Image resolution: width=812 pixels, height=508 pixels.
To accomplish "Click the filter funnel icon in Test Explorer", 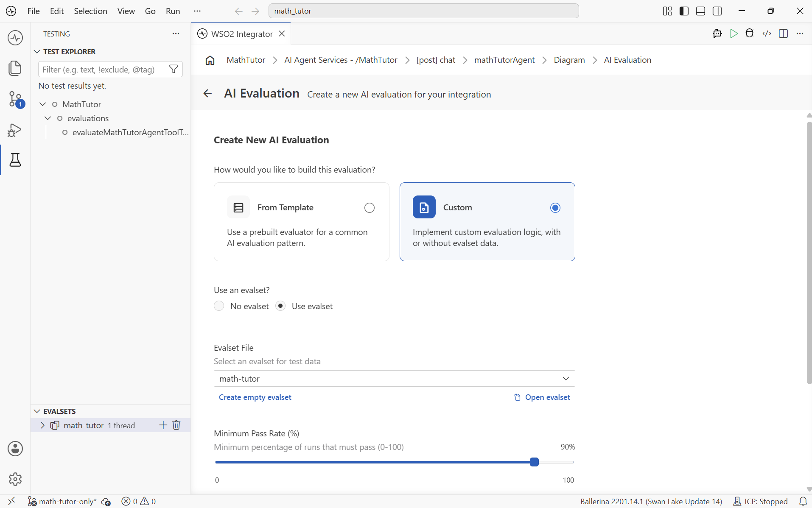I will (x=174, y=69).
